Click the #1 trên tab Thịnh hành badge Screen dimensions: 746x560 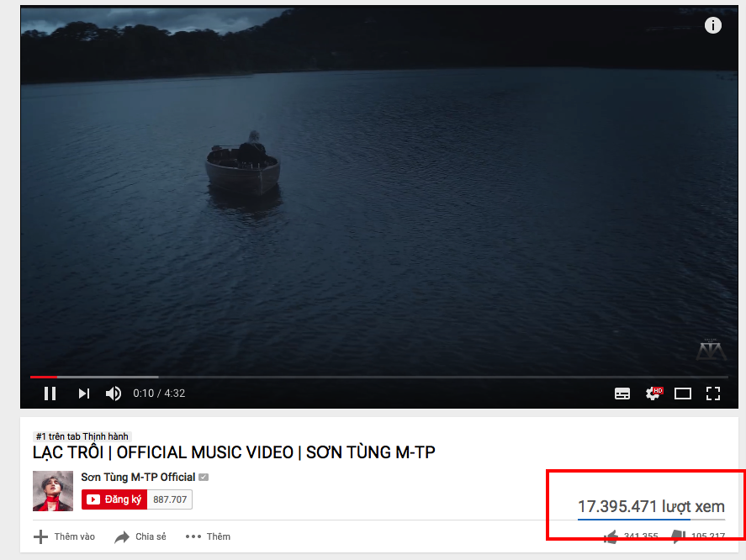point(82,436)
